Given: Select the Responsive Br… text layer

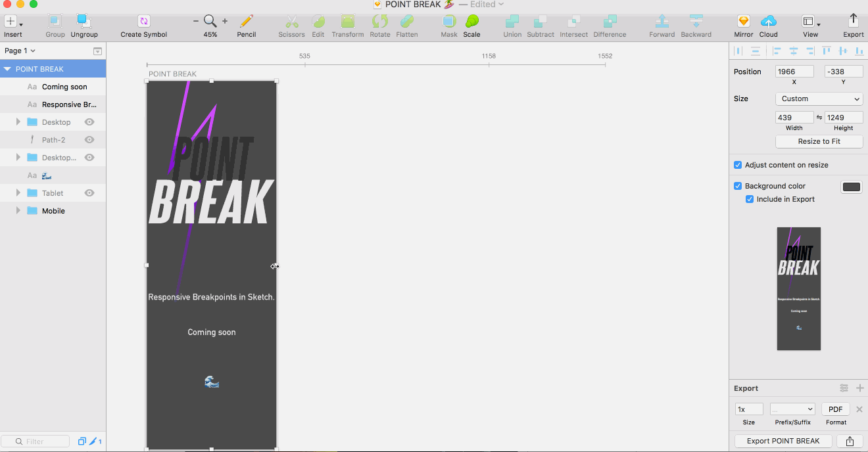Looking at the screenshot, I should pyautogui.click(x=53, y=104).
